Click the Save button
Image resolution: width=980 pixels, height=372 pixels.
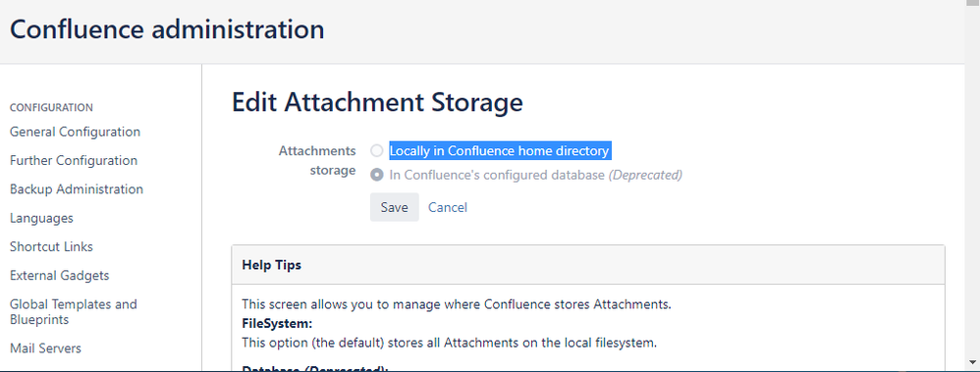[395, 207]
